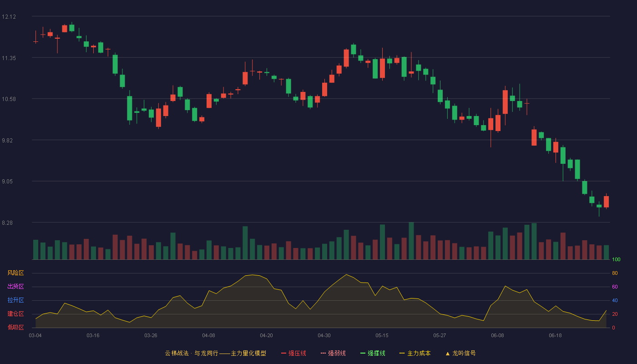637x364 pixels.
Task: Click the 10.58 price axis label
Action: pyautogui.click(x=9, y=99)
